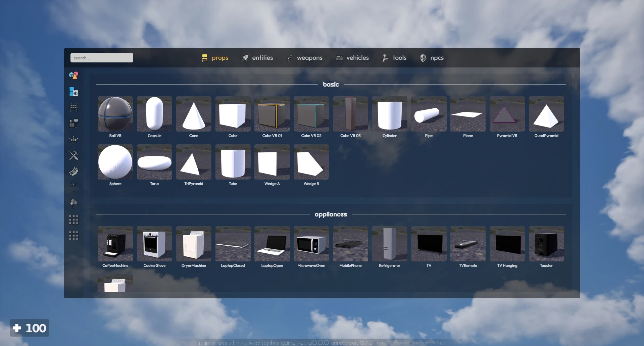The image size is (644, 346).
Task: Open the weapons tab
Action: (x=305, y=58)
